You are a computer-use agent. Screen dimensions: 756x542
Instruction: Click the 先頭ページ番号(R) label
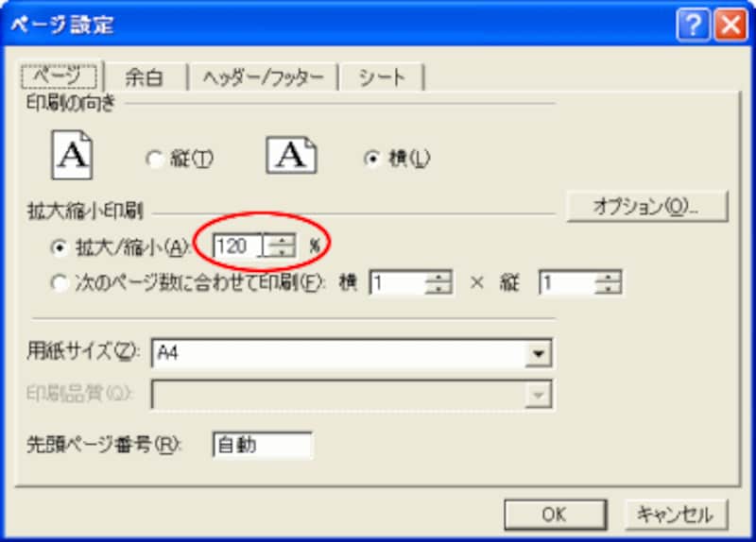[x=104, y=444]
